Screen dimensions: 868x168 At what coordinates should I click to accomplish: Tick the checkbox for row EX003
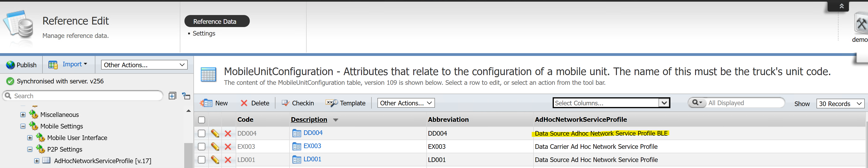click(x=202, y=147)
